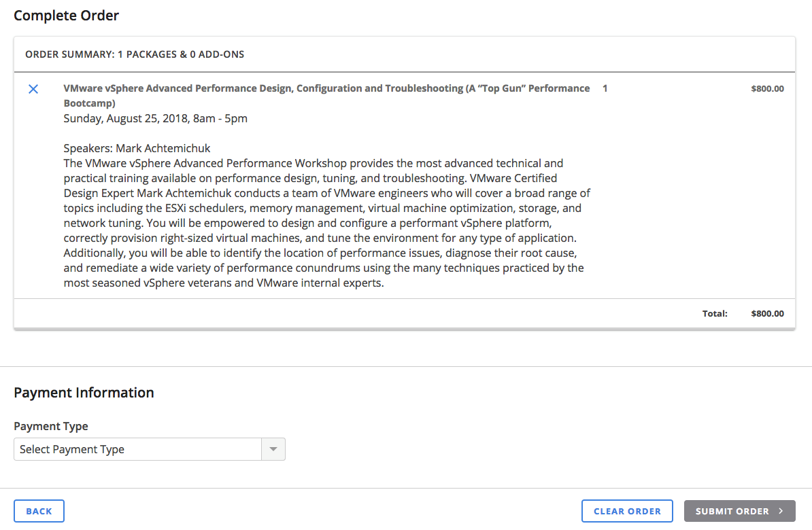Click the Clear Order button
Image resolution: width=812 pixels, height=530 pixels.
[x=627, y=512]
